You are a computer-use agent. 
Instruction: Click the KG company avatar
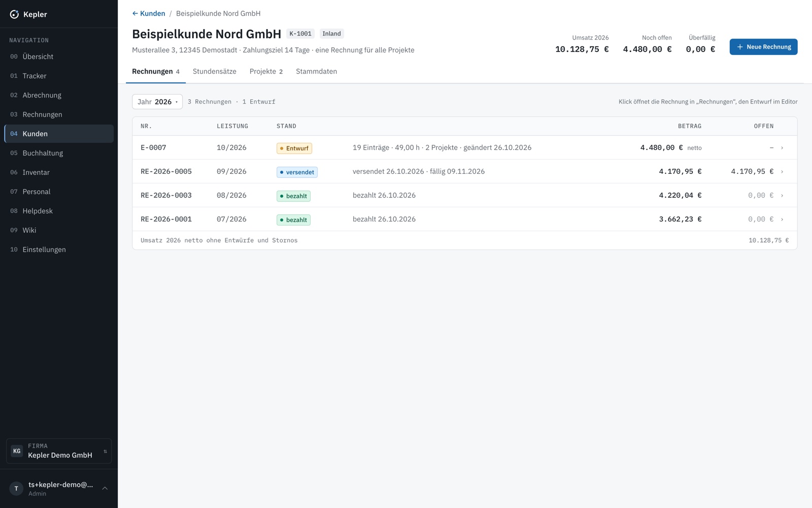click(x=17, y=451)
